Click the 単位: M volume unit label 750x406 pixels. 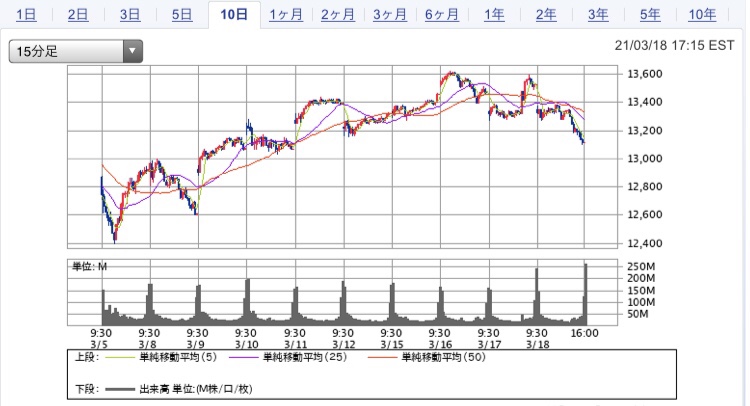click(89, 266)
